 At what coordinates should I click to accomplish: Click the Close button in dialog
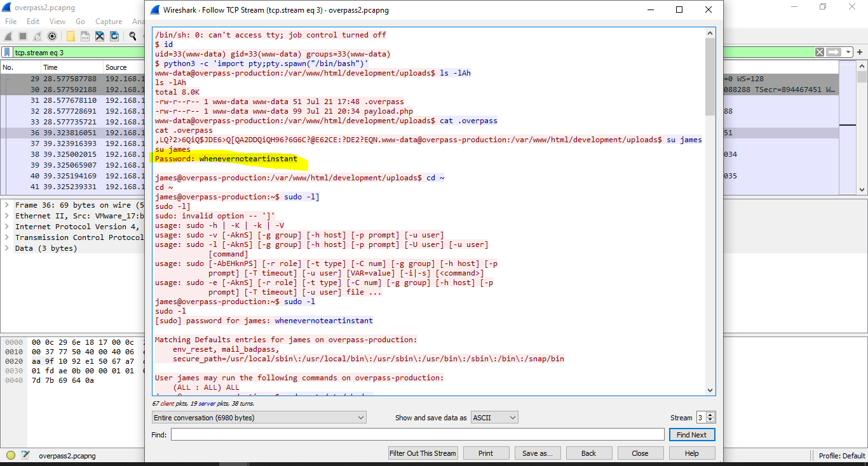tap(641, 453)
